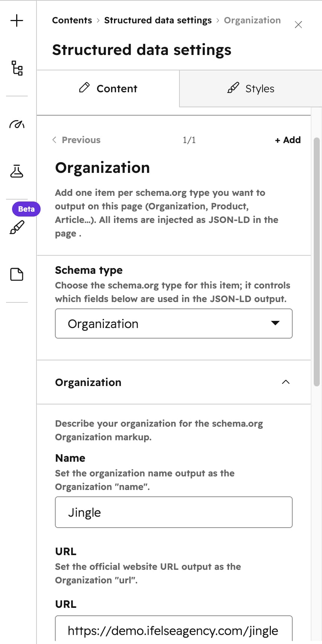Click the Organization breadcrumb text
Image resolution: width=322 pixels, height=644 pixels.
tap(252, 20)
